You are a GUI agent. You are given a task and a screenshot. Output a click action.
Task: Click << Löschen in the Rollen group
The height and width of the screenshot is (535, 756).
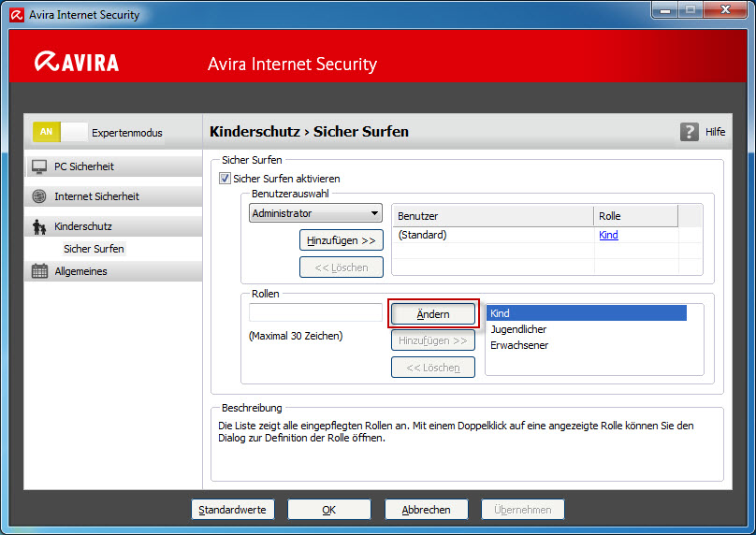click(433, 368)
